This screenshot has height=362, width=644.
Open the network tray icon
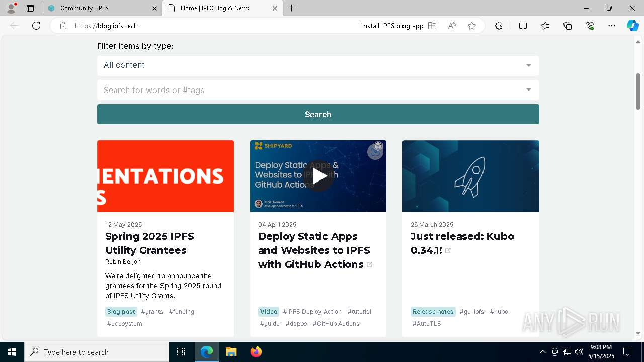pos(567,352)
